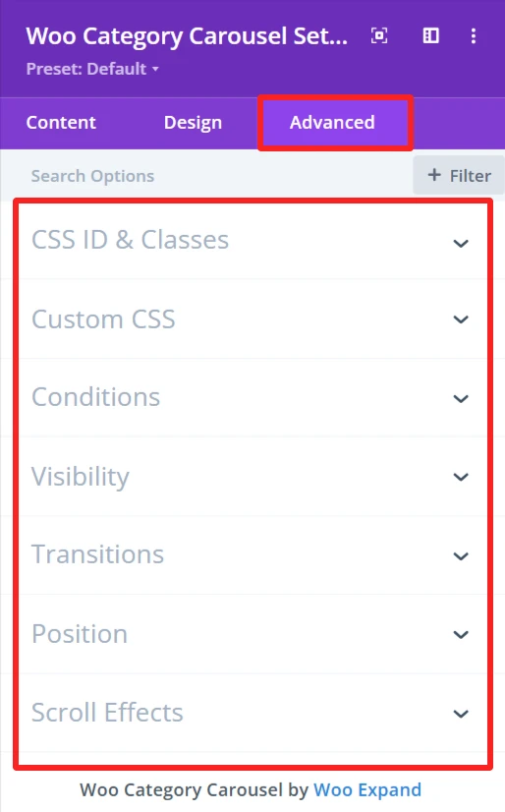The height and width of the screenshot is (812, 505).
Task: Click the expand modal fullscreen icon
Action: pos(379,35)
